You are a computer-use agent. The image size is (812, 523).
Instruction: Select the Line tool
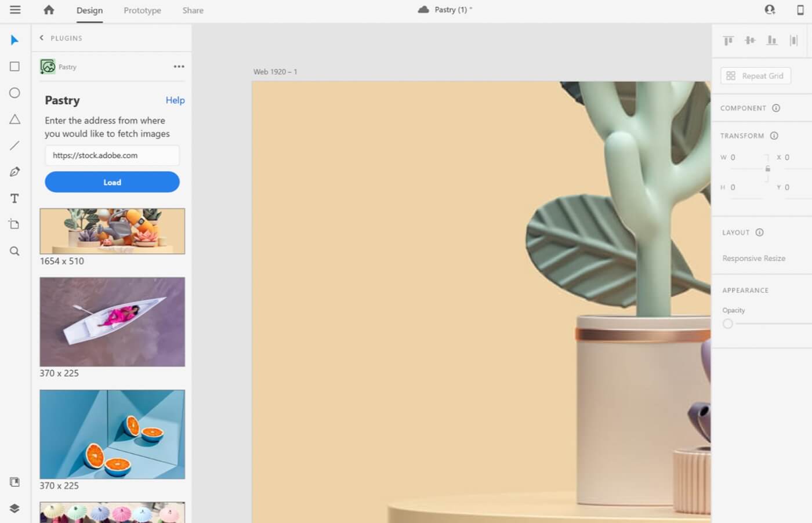point(14,146)
